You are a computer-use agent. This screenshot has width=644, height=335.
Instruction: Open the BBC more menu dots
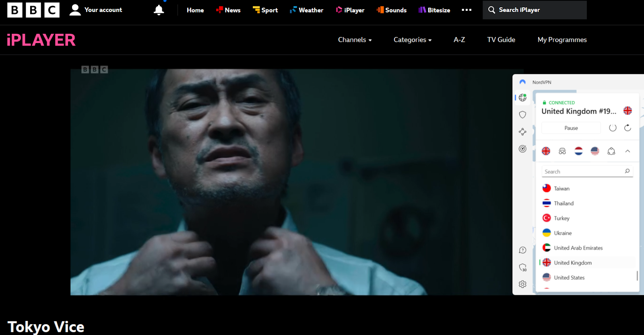tap(466, 10)
